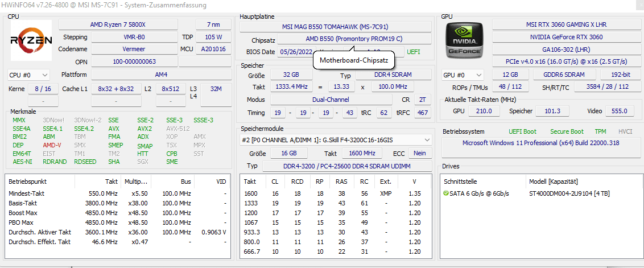
Task: Click the TPM label
Action: click(600, 131)
